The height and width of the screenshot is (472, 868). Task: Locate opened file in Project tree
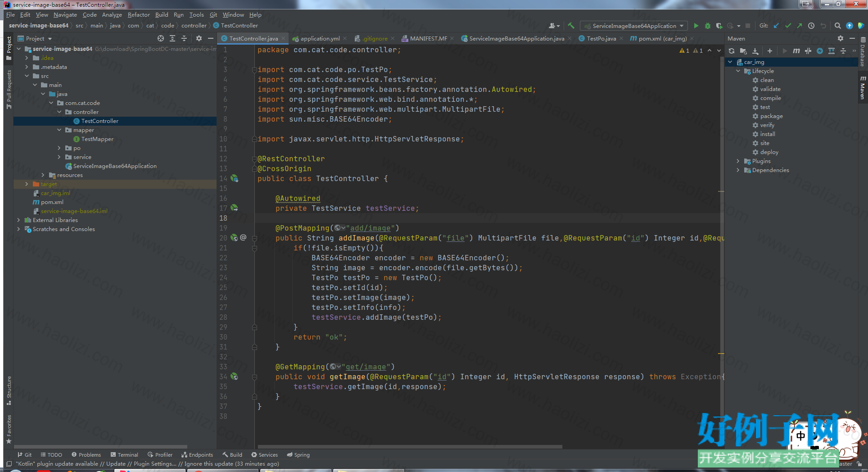(160, 38)
